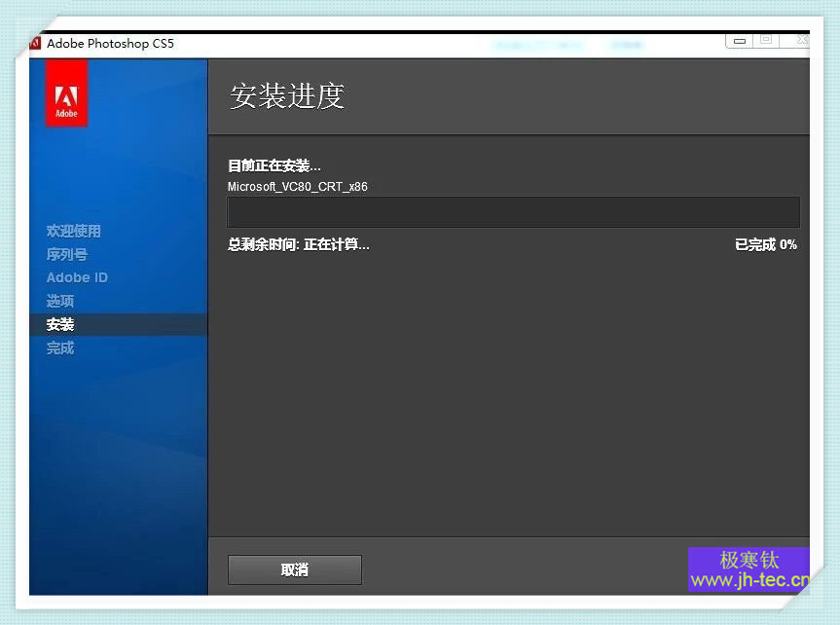Select the 欢迎使用 step in sidebar

click(x=73, y=231)
